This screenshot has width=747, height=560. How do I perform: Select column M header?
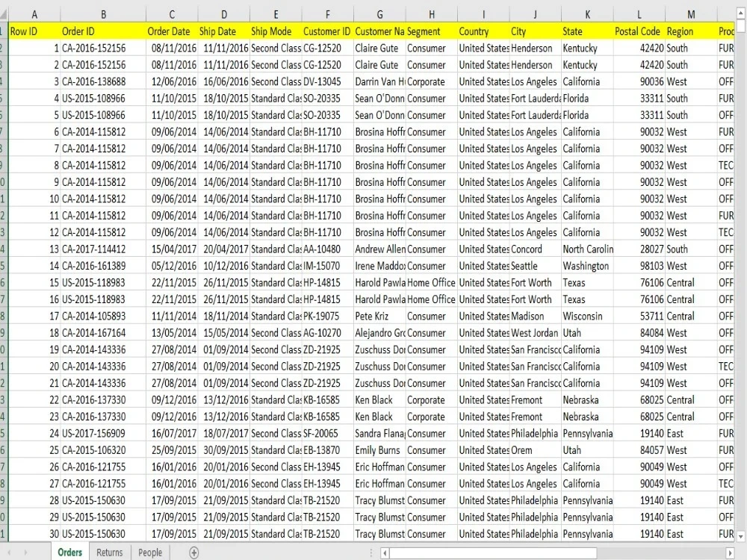[691, 15]
